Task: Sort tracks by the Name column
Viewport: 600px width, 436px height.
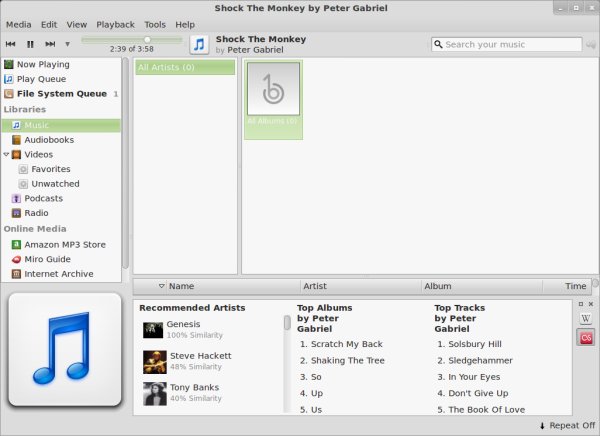Action: click(x=233, y=286)
